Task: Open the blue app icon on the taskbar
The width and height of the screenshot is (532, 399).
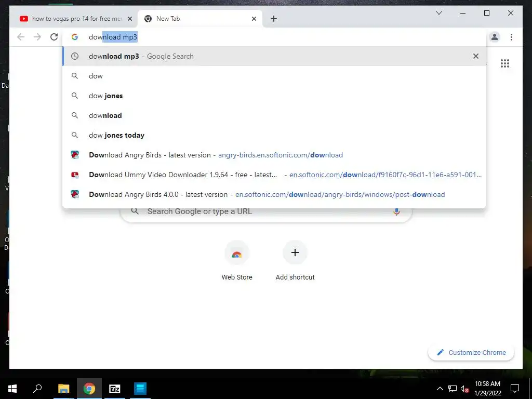Action: pos(140,389)
